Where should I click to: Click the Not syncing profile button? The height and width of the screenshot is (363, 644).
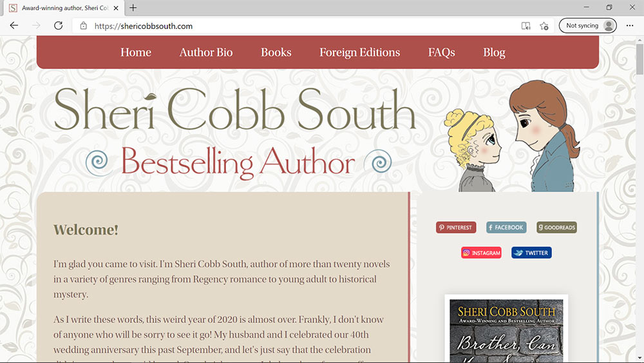point(588,26)
